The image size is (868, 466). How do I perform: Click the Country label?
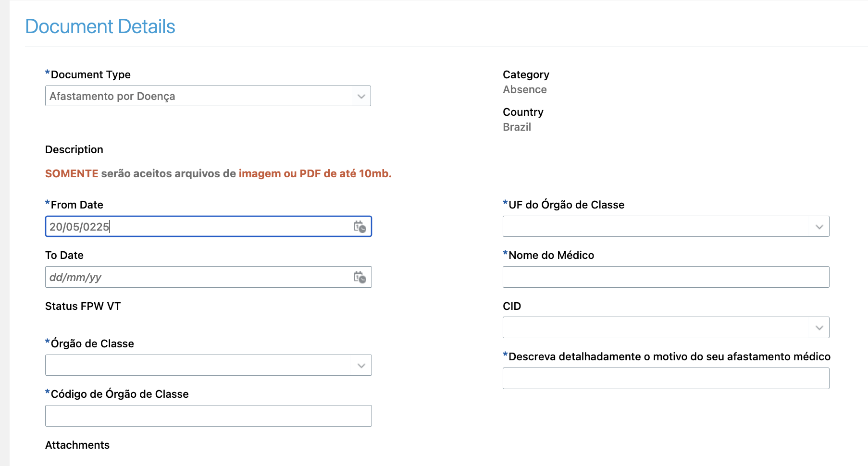[x=523, y=112]
